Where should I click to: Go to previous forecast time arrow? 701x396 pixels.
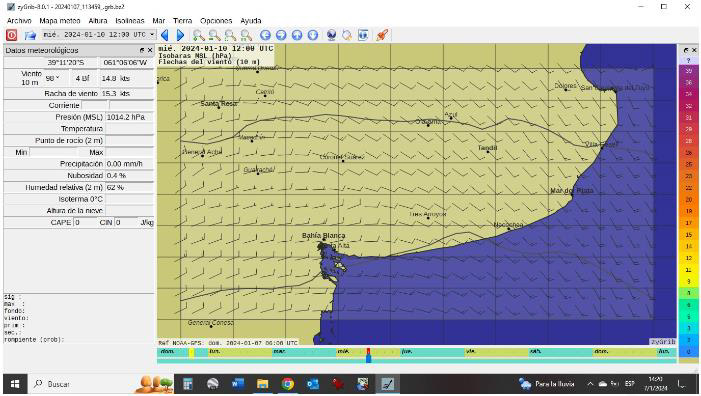pyautogui.click(x=165, y=35)
